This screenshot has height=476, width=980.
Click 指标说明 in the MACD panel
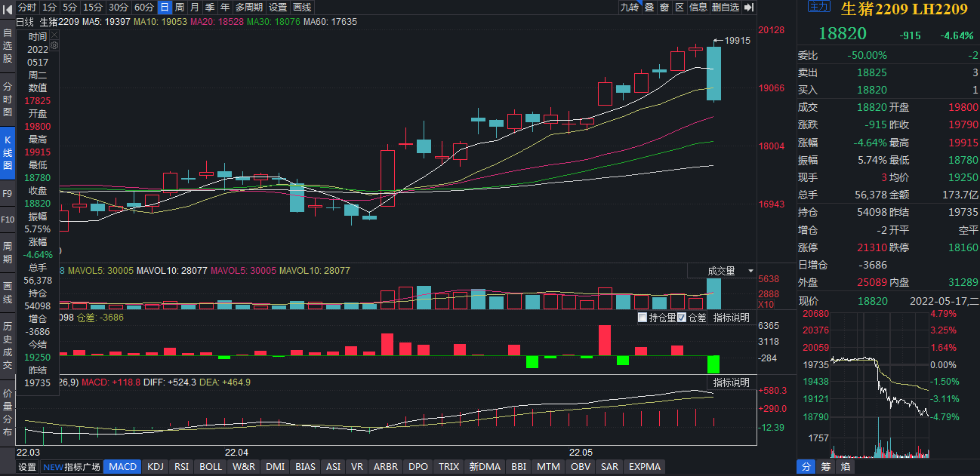click(731, 382)
